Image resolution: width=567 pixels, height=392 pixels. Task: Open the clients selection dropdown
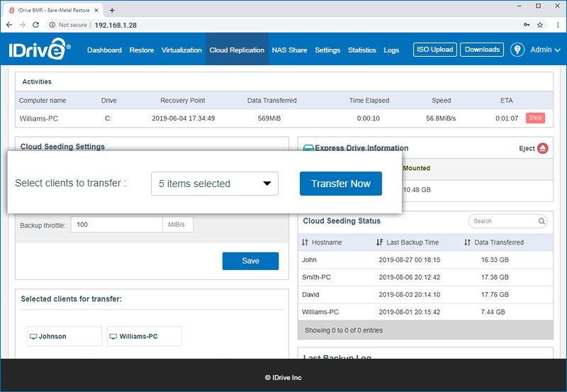[x=215, y=184]
